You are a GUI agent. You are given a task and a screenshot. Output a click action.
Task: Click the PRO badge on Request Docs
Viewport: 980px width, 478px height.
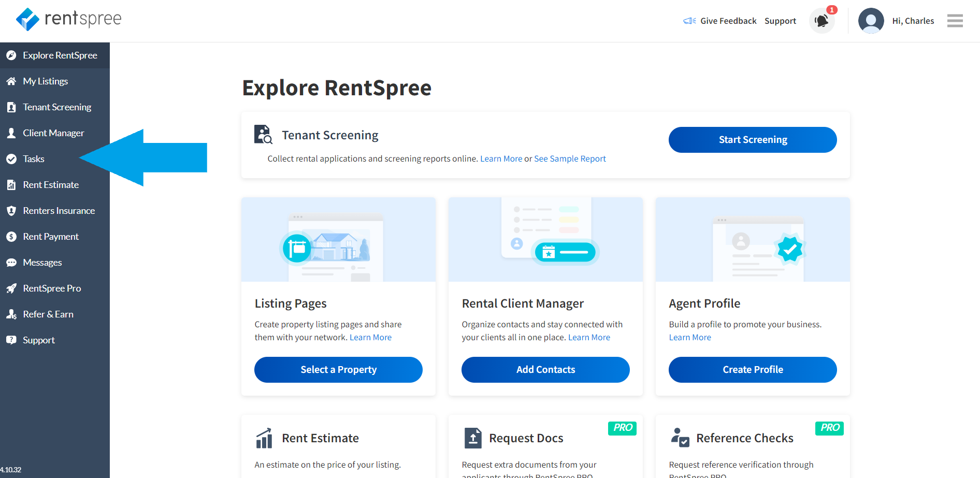[622, 428]
